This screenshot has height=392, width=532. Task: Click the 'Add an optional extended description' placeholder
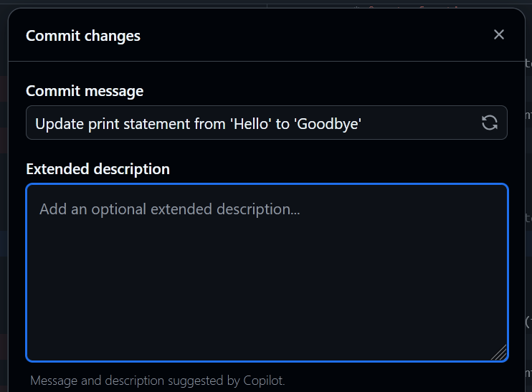point(169,209)
